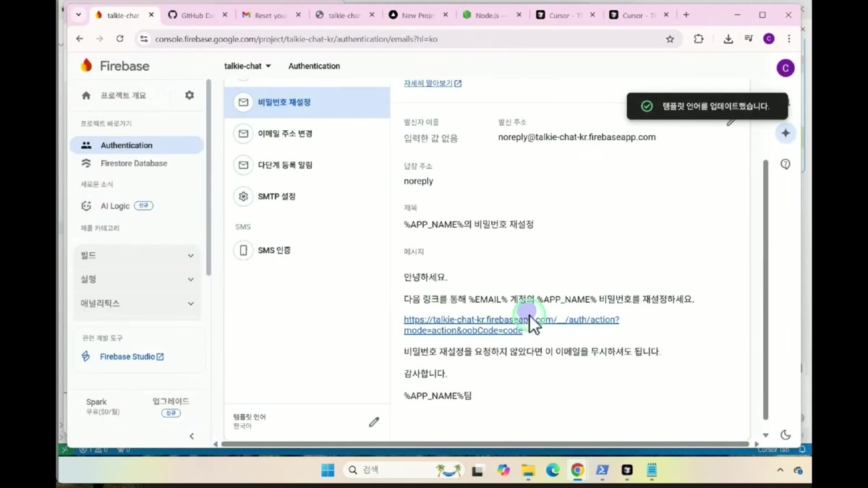Open SMS 인증 template

(307, 250)
